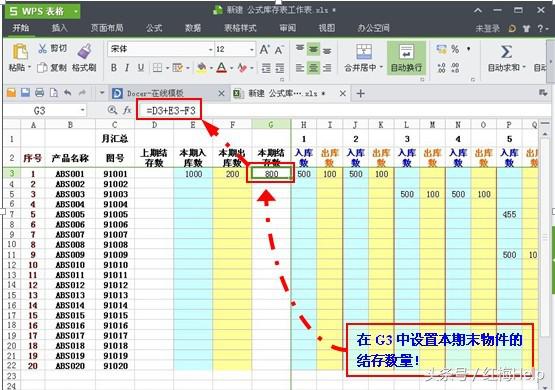Click the Print icon in quick access toolbar
This screenshot has height=390, width=555.
(x=40, y=93)
